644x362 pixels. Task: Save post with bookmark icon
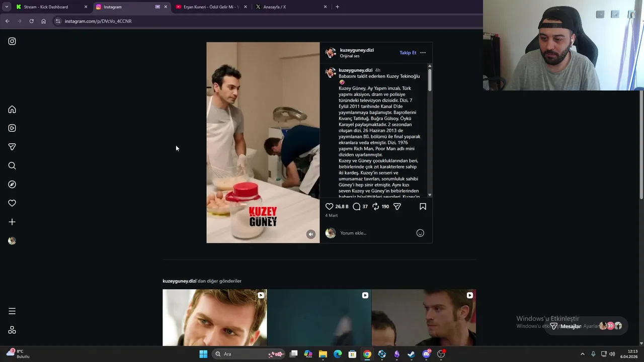click(423, 207)
